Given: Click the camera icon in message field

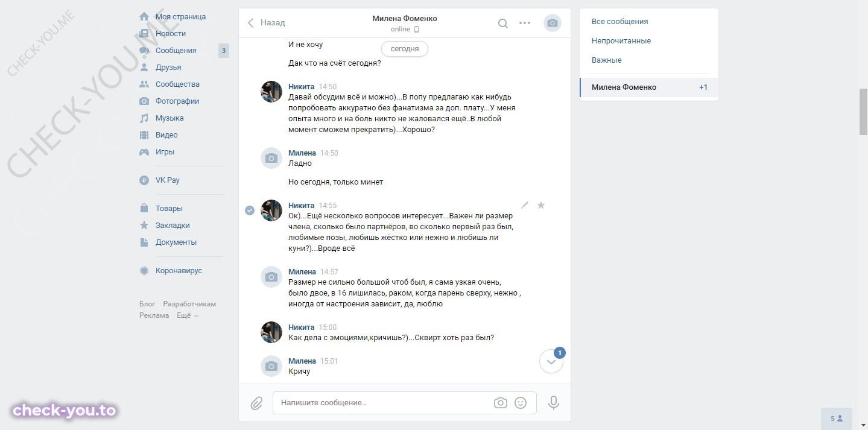Looking at the screenshot, I should tap(500, 403).
